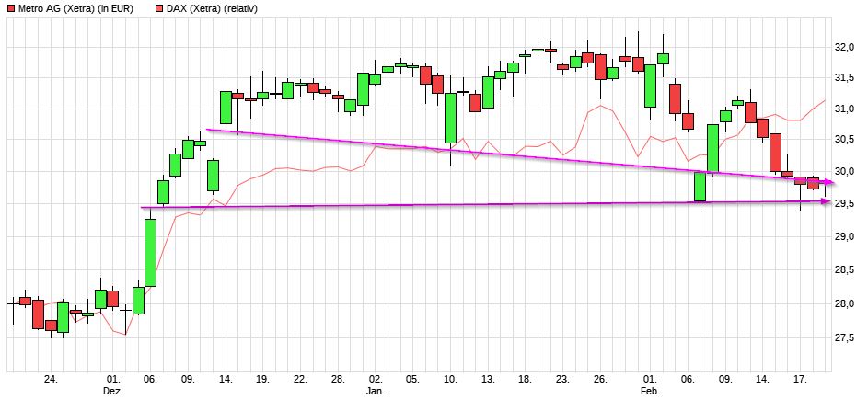Click the 'Jan.' month label
The width and height of the screenshot is (868, 400).
[376, 391]
